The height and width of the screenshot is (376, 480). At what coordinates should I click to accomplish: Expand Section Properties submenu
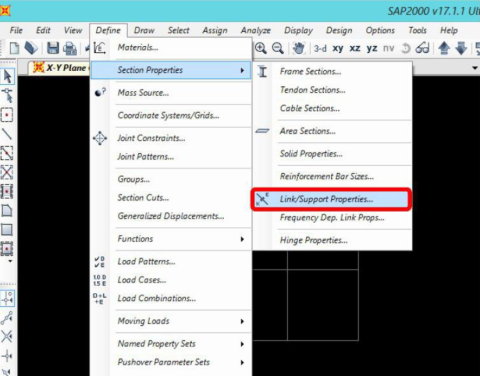pyautogui.click(x=171, y=70)
